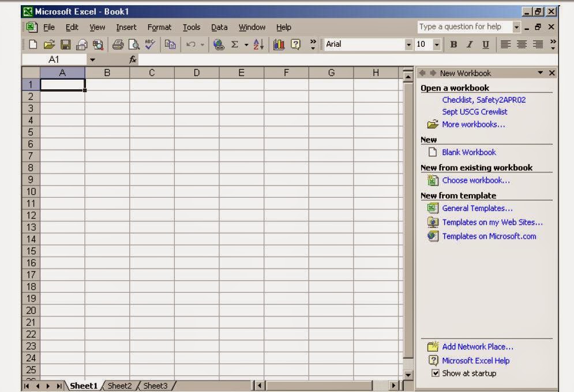Click the Type a question for help box
Screen dimensions: 574x392
pos(464,27)
